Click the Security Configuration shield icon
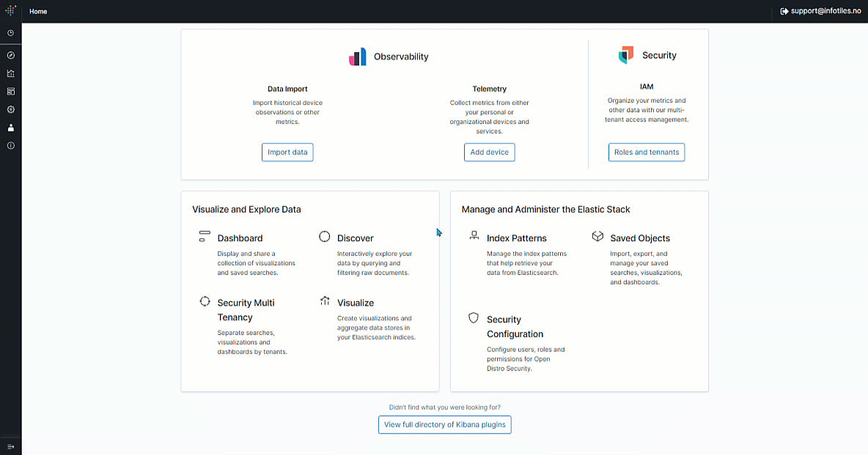 coord(474,318)
